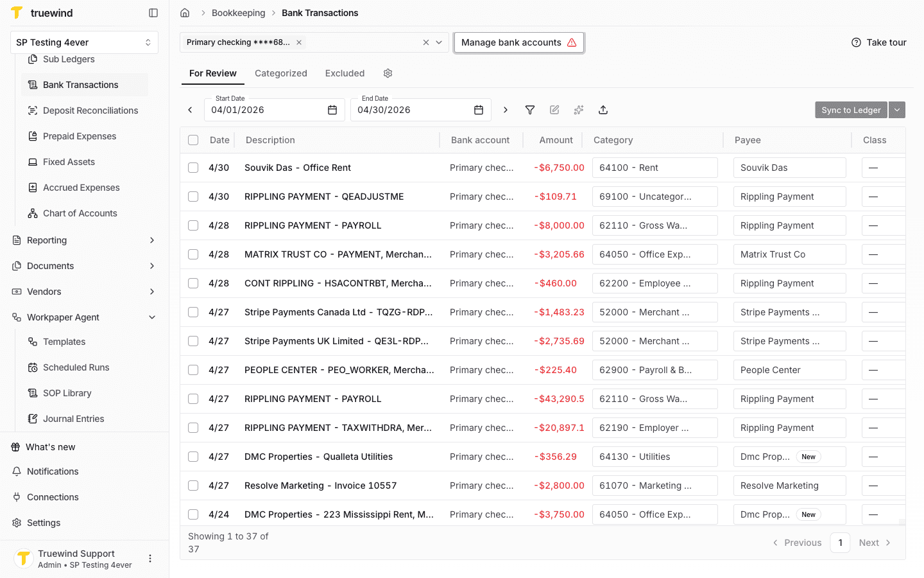Go to Next page of results
Viewport: 924px width, 578px height.
(x=875, y=543)
